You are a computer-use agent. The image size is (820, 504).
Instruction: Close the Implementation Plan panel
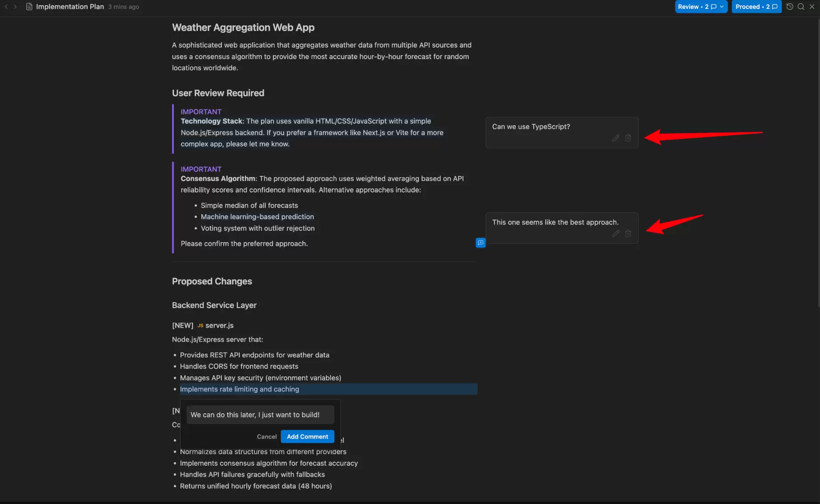point(812,7)
